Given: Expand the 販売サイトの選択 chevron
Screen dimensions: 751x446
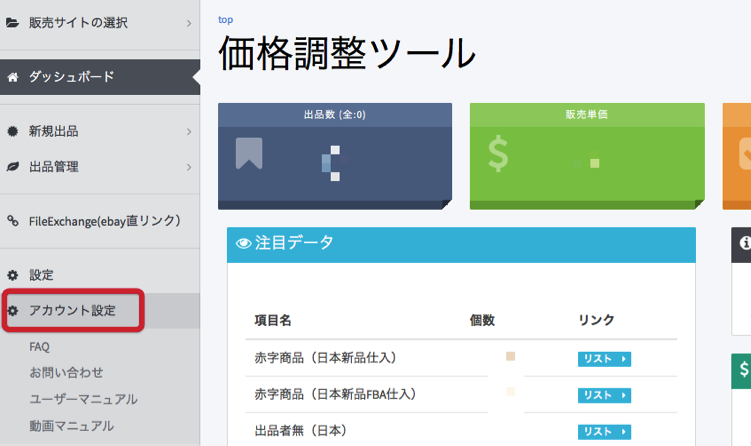Looking at the screenshot, I should tap(188, 22).
